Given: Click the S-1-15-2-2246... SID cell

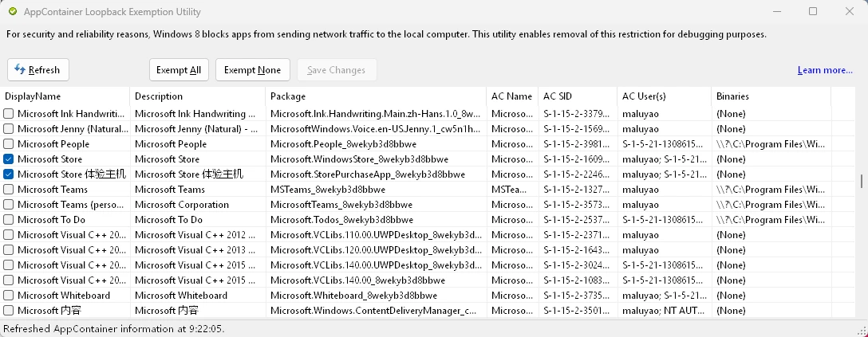Looking at the screenshot, I should pos(578,174).
